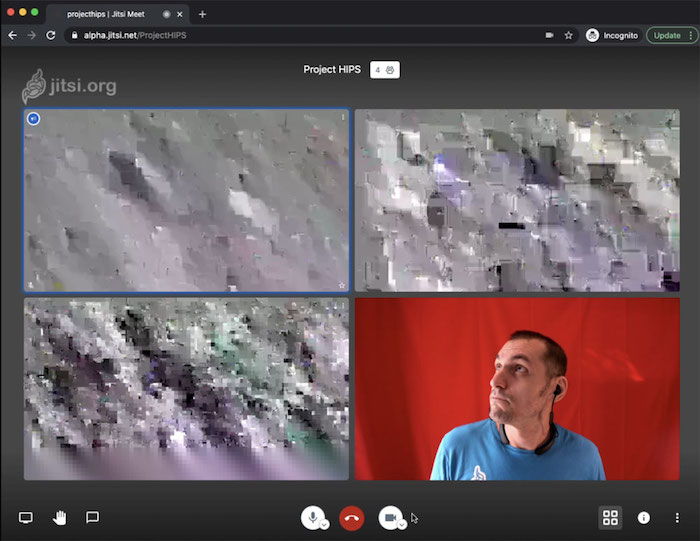Click dominant speaker indicator on top-left tile
The width and height of the screenshot is (700, 541).
click(x=33, y=119)
